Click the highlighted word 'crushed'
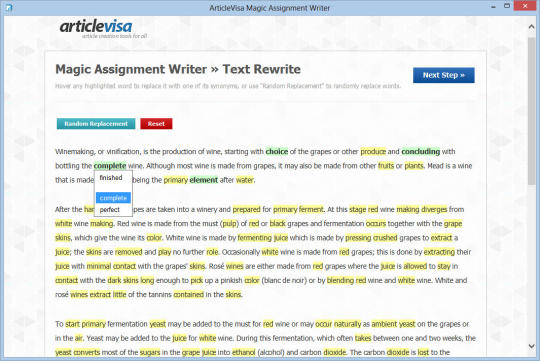The width and height of the screenshot is (540, 361). [x=385, y=238]
